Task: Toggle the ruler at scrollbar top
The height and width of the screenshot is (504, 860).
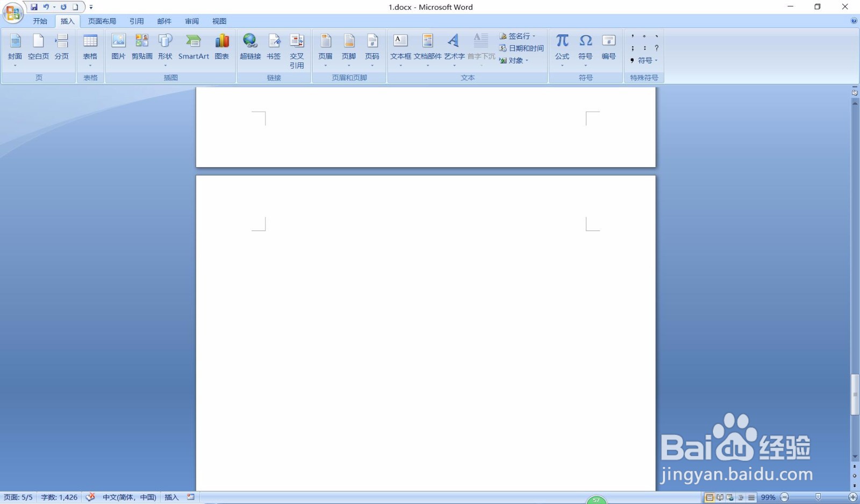Action: [x=855, y=92]
